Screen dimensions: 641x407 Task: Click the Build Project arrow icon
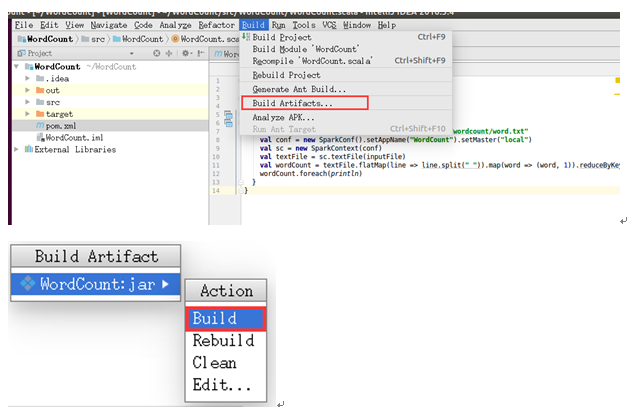pyautogui.click(x=246, y=37)
